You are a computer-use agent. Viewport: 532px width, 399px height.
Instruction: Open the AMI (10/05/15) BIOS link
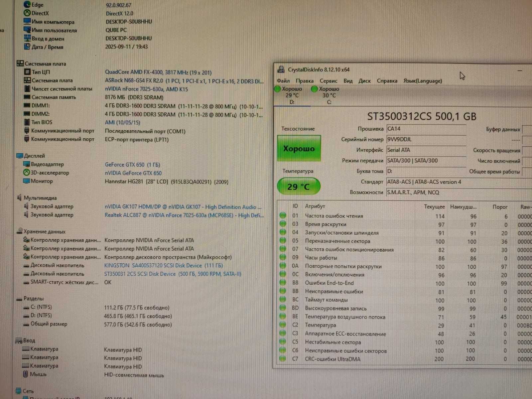(122, 122)
